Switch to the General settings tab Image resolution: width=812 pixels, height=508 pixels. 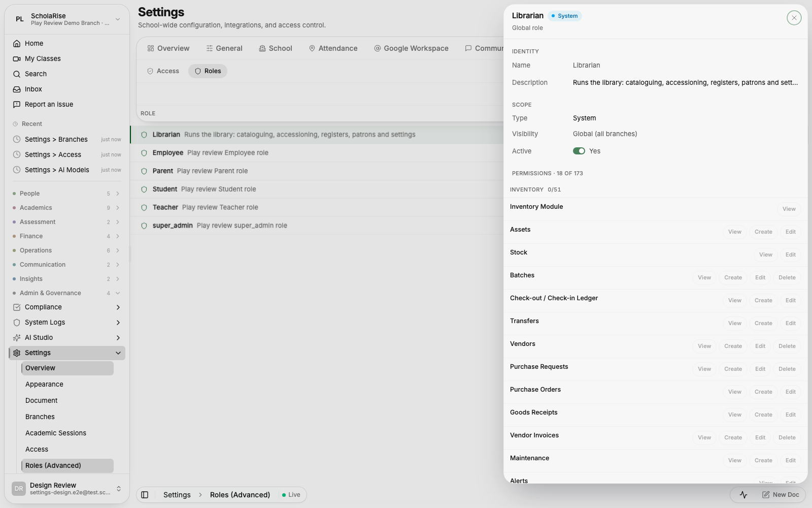pos(224,48)
